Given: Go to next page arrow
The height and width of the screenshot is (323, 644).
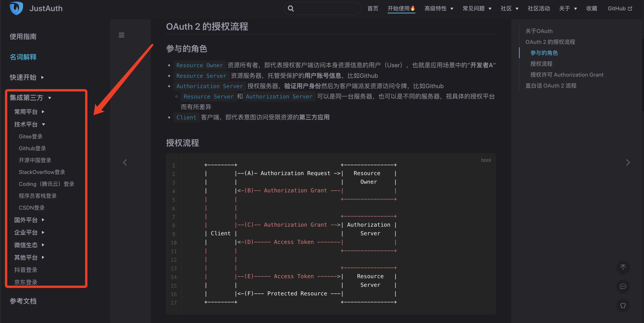Looking at the screenshot, I should coord(628,163).
